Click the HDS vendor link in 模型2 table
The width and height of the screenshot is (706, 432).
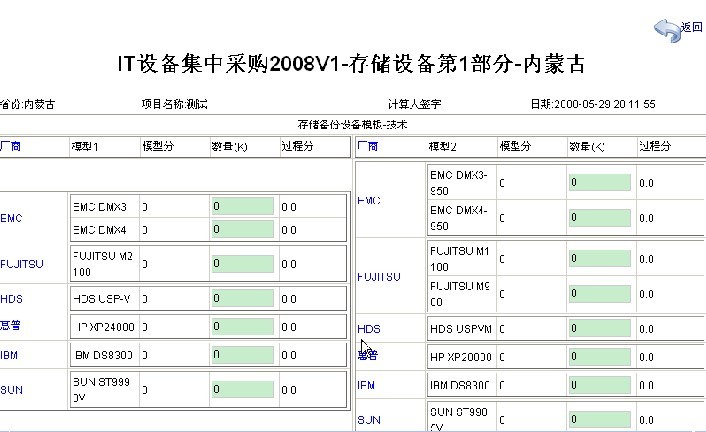[x=369, y=329]
